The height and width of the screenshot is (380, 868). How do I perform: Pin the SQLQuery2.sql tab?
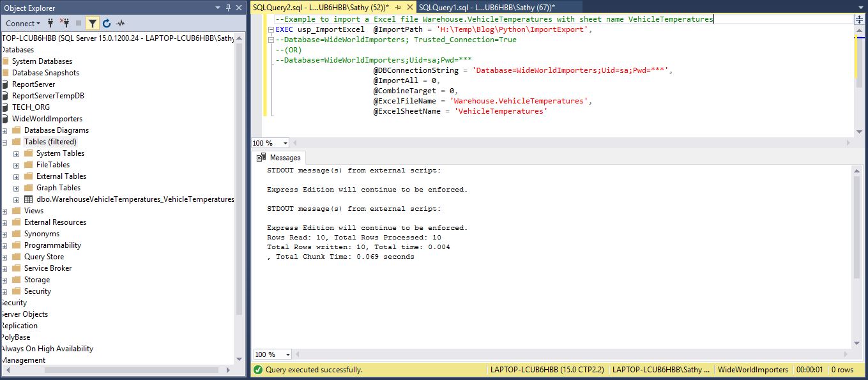(x=397, y=7)
